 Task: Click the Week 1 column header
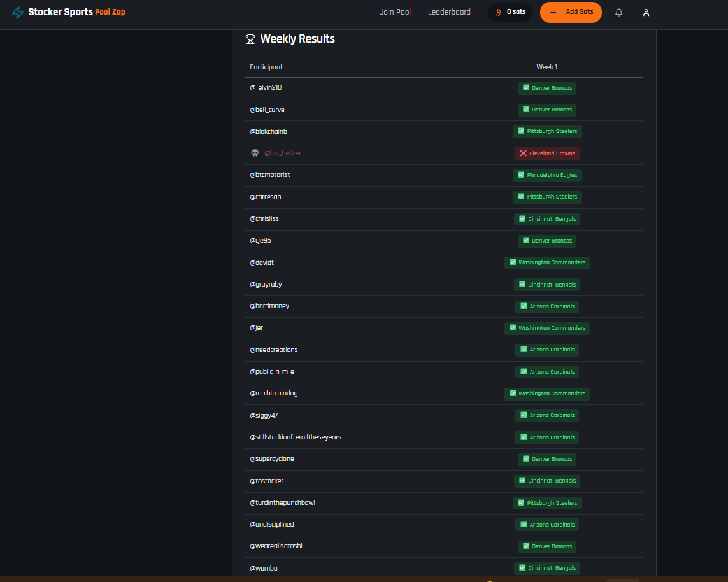pos(547,67)
